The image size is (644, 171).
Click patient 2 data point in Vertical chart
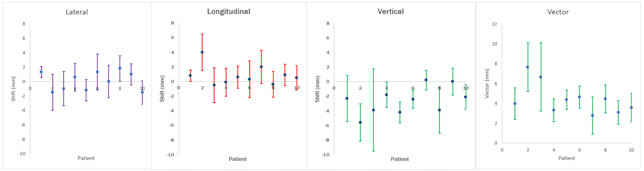[360, 122]
